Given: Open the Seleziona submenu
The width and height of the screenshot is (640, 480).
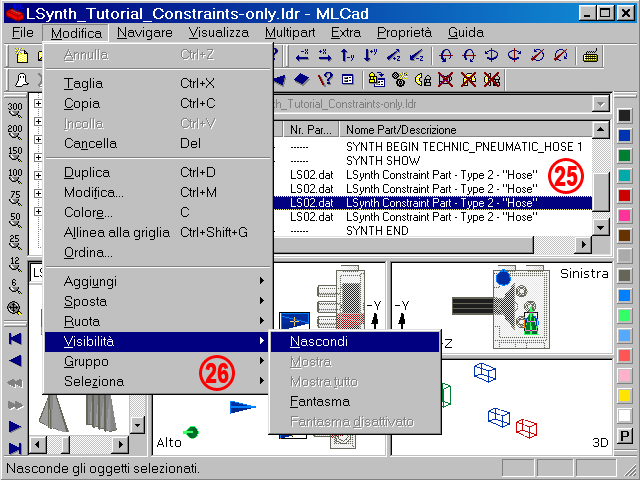Looking at the screenshot, I should [x=157, y=381].
